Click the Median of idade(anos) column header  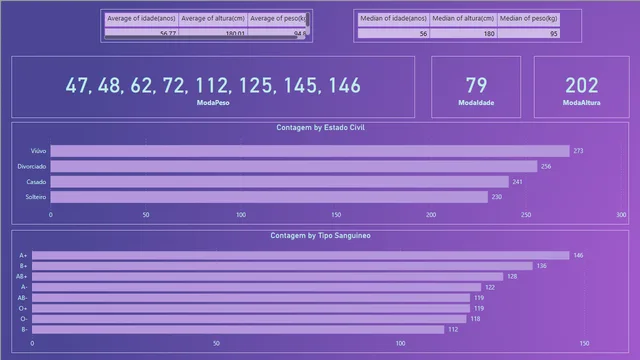click(393, 19)
